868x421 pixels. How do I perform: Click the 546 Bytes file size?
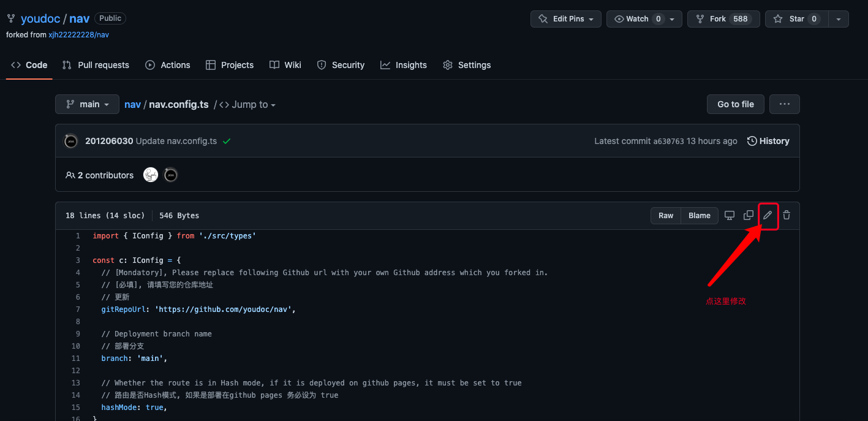(x=179, y=216)
